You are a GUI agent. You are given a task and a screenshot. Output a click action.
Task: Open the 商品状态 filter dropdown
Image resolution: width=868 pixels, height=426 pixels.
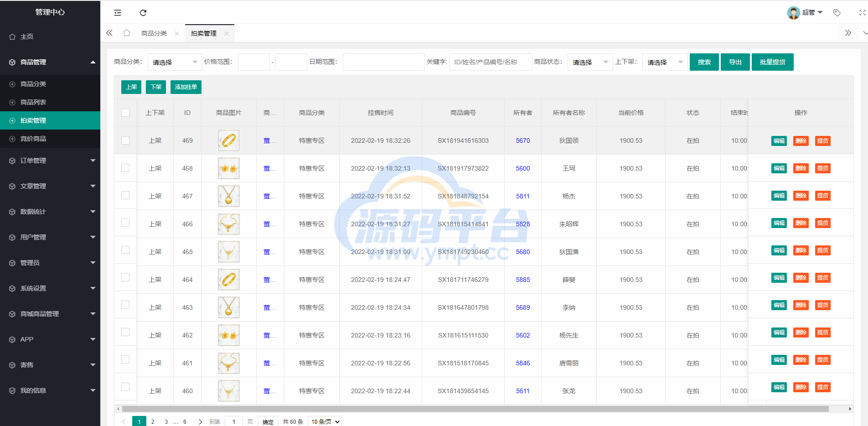click(x=590, y=62)
